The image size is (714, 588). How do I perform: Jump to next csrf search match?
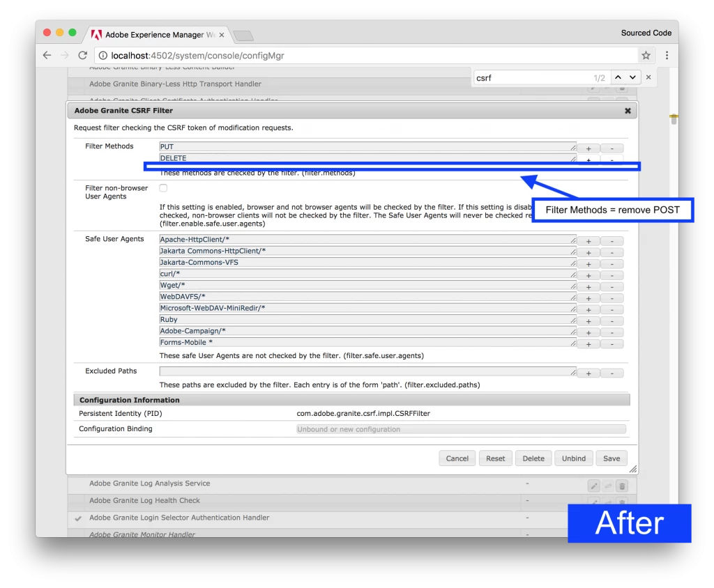632,77
